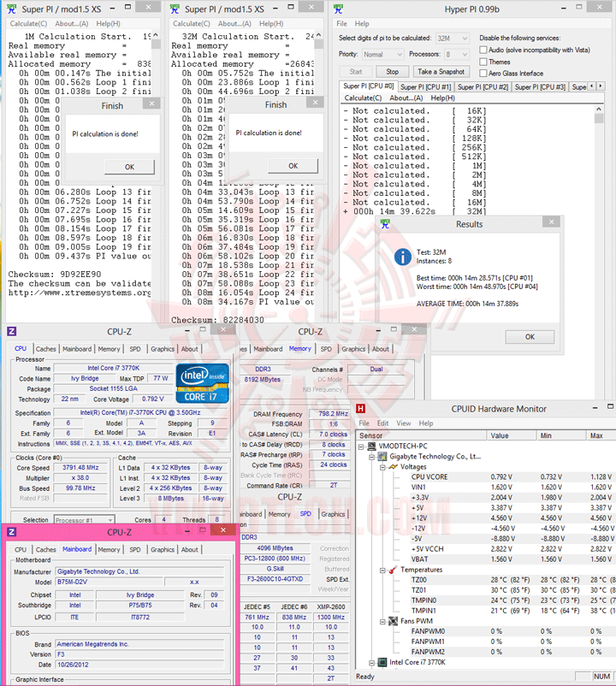The width and height of the screenshot is (616, 686).
Task: Select the CPU VCORE sensor row
Action: click(507, 477)
